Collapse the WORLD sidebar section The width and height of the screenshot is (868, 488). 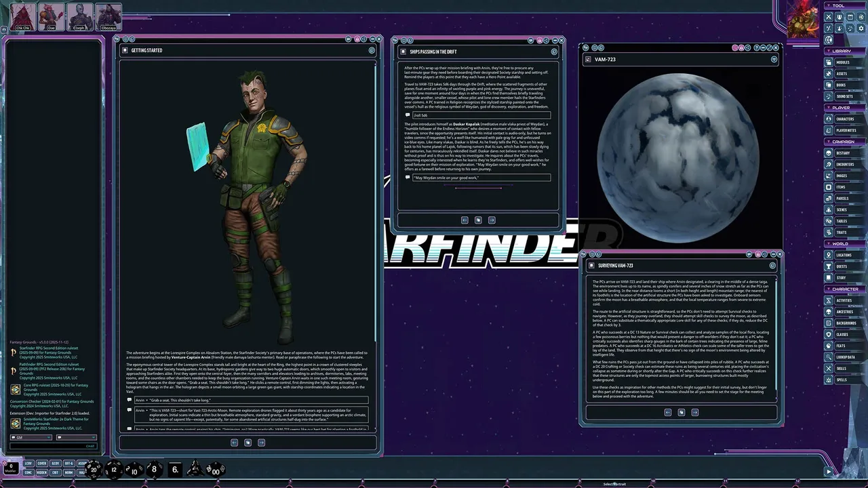pyautogui.click(x=845, y=243)
